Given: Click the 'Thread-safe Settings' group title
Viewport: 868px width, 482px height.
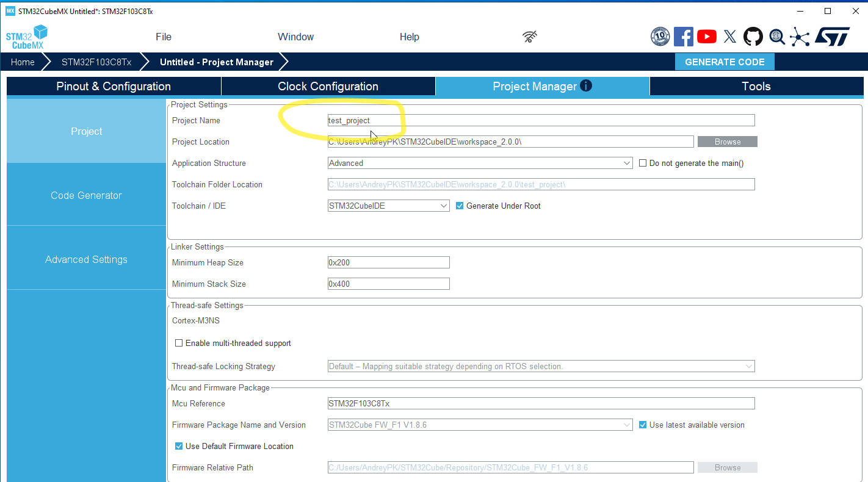Looking at the screenshot, I should (207, 305).
